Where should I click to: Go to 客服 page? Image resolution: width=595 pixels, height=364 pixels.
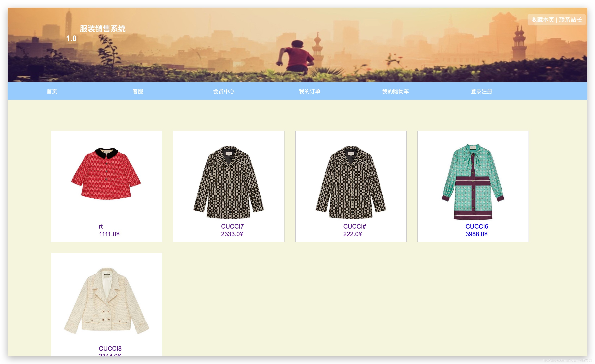click(x=138, y=91)
